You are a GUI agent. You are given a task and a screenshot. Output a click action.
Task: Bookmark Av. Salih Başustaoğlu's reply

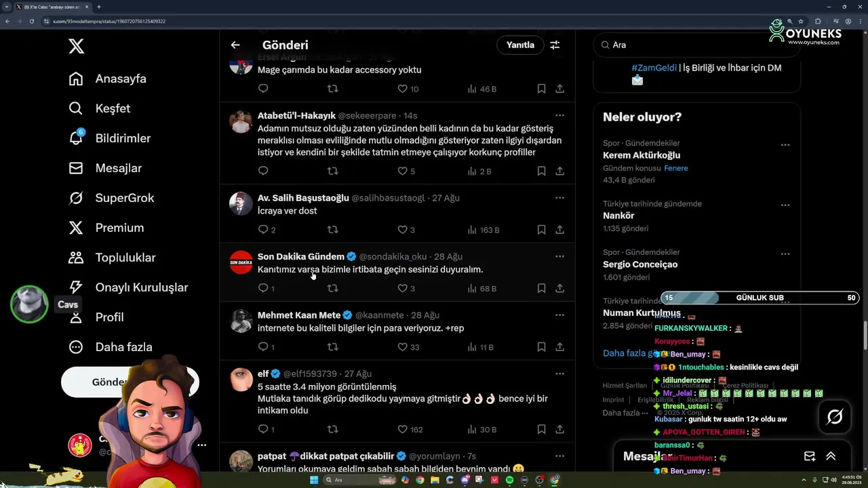click(x=541, y=230)
